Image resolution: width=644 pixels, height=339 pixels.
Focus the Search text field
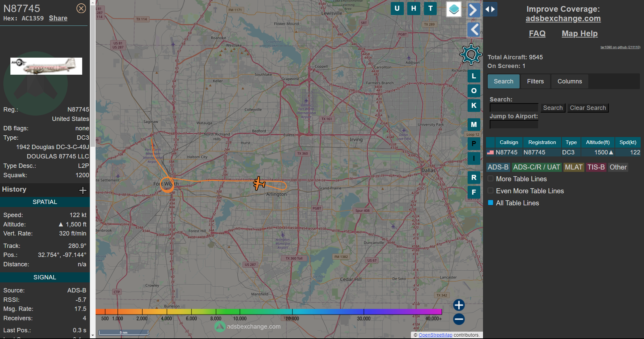click(514, 108)
